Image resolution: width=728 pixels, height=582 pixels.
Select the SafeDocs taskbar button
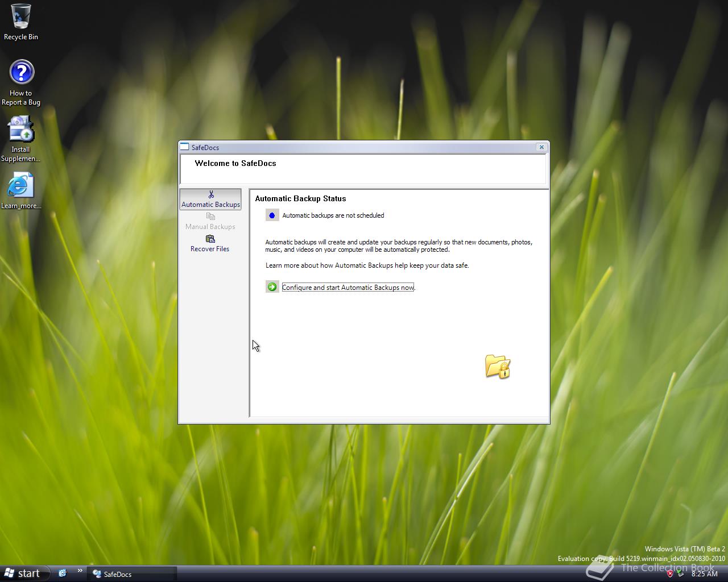pyautogui.click(x=132, y=574)
